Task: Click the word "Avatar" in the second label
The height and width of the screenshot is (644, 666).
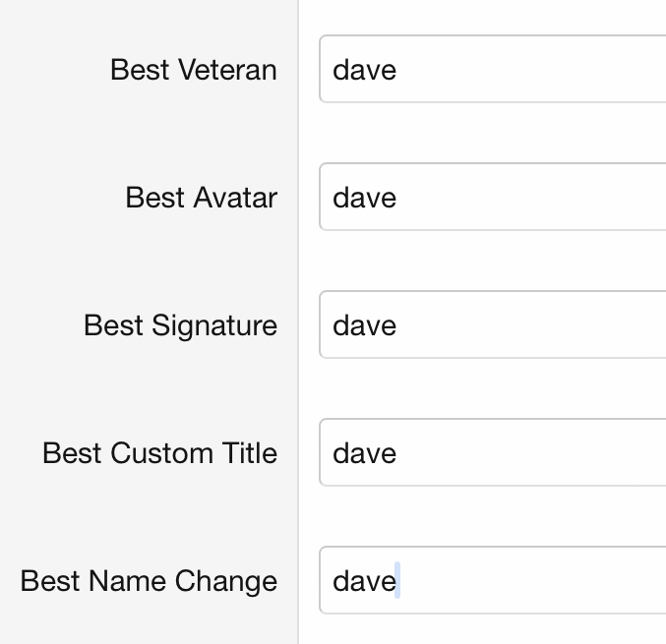Action: click(234, 198)
